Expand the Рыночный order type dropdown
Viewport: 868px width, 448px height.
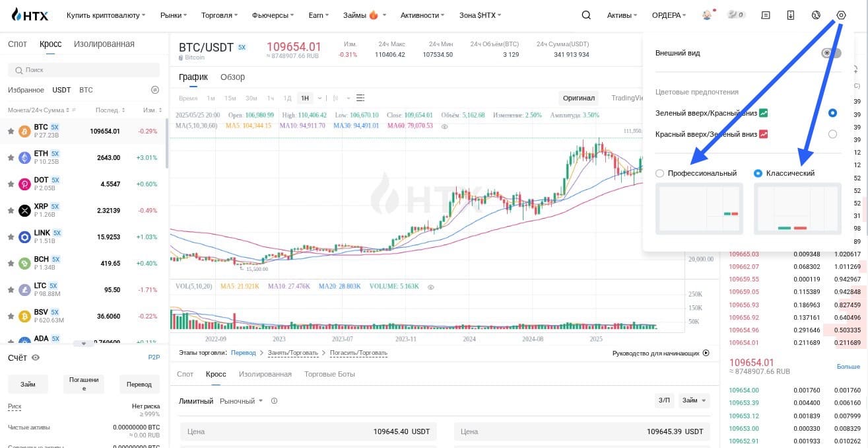click(x=241, y=401)
